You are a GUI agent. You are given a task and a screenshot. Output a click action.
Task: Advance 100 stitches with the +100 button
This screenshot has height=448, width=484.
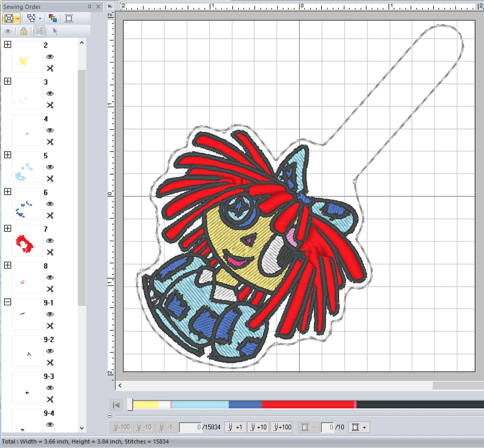click(x=282, y=427)
